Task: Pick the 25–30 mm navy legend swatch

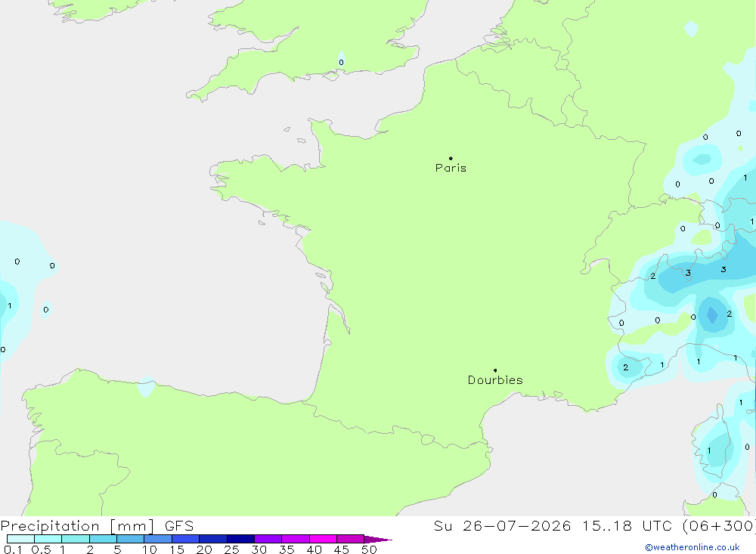Action: click(240, 539)
